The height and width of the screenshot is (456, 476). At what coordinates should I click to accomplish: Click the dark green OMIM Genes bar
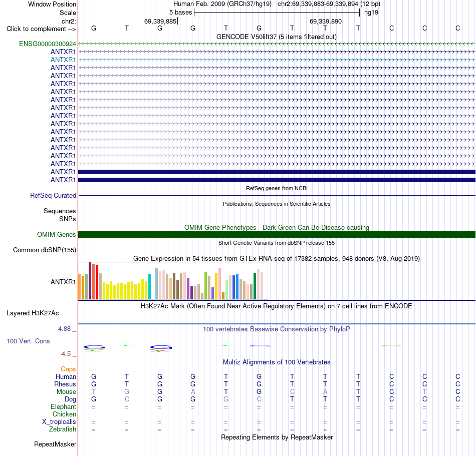(277, 234)
